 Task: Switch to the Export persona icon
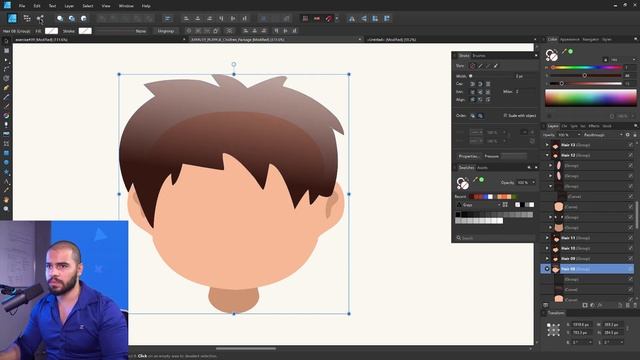click(40, 18)
